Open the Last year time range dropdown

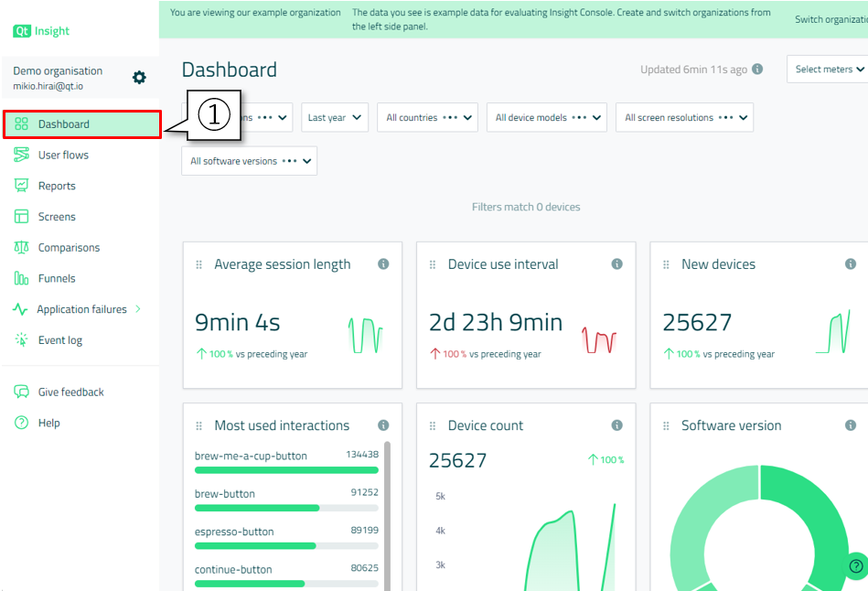(x=334, y=117)
